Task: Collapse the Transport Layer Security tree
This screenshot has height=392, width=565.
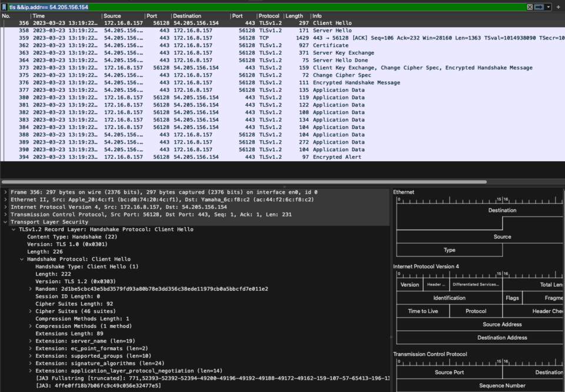Action: point(6,222)
